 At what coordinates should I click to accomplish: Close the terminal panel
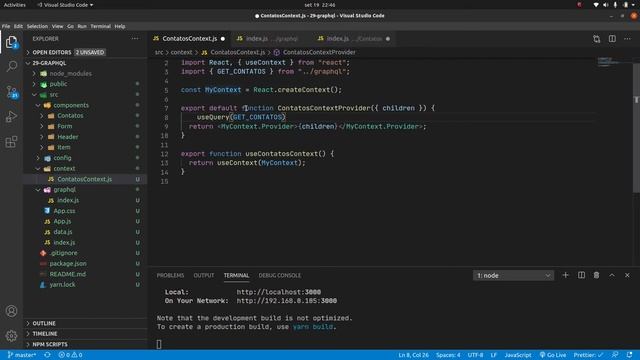[x=627, y=275]
